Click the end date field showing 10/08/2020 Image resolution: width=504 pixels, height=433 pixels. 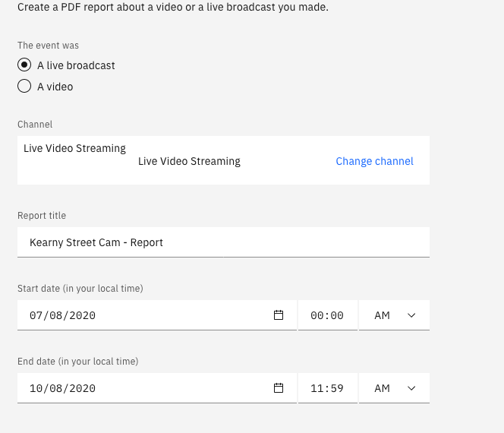tap(157, 388)
